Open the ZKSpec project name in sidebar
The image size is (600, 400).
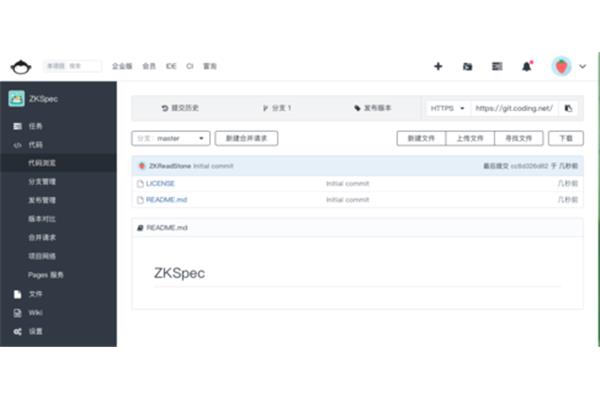click(43, 99)
